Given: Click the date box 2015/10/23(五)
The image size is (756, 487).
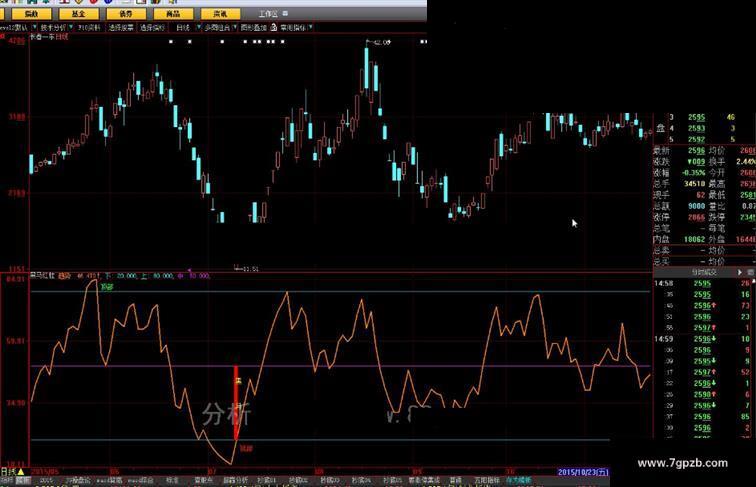Looking at the screenshot, I should point(583,472).
